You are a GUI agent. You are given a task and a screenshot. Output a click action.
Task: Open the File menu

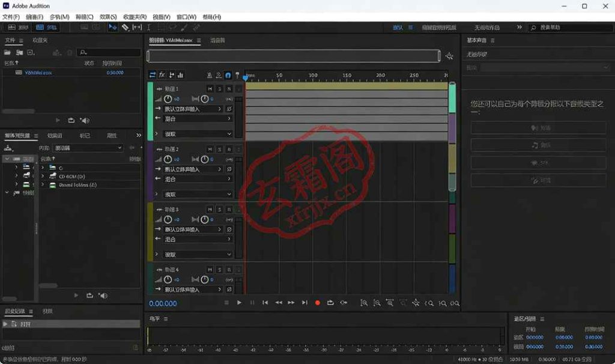pyautogui.click(x=11, y=17)
